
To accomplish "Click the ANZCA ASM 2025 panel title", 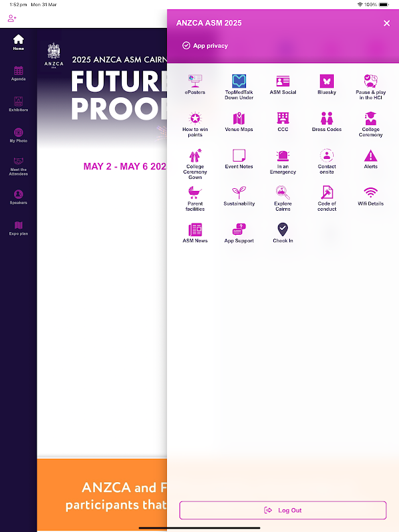I will tap(209, 23).
